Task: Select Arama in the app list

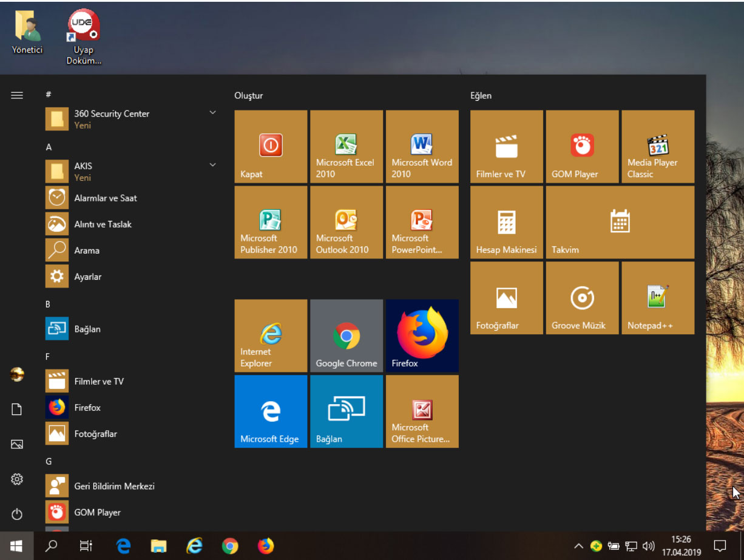Action: pyautogui.click(x=131, y=250)
